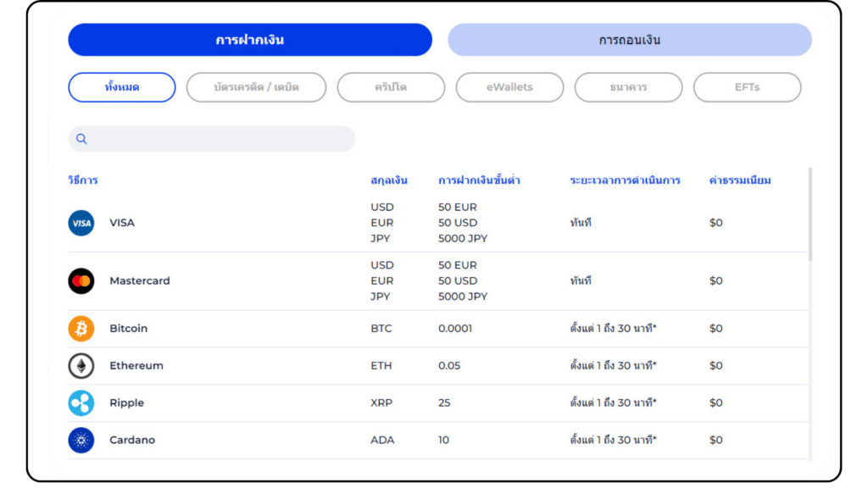This screenshot has height=488, width=868.
Task: Select the การฝากเงิน deposit tab
Action: click(x=250, y=39)
